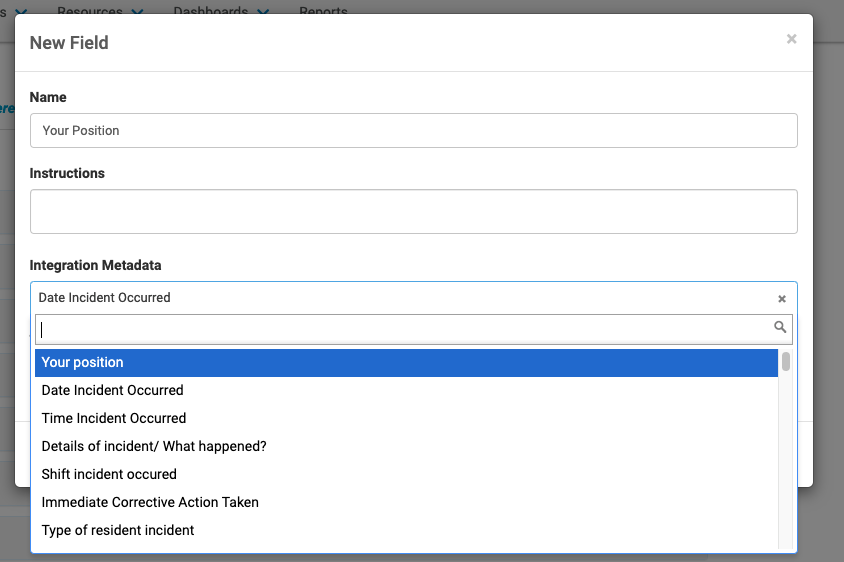Clear the selected Date Incident Occurred value

pyautogui.click(x=782, y=299)
